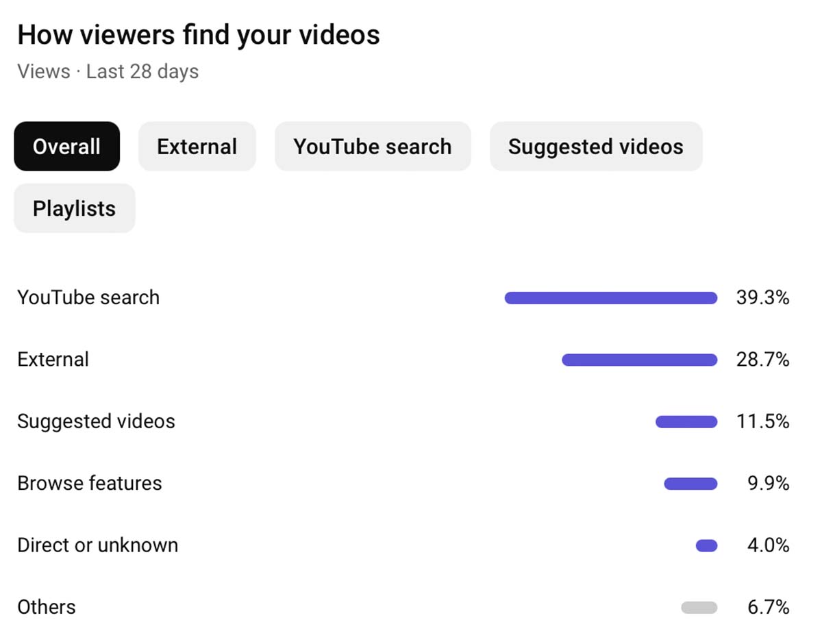Viewport: 822px width, 644px height.
Task: Click the Browse features bar
Action: (690, 484)
